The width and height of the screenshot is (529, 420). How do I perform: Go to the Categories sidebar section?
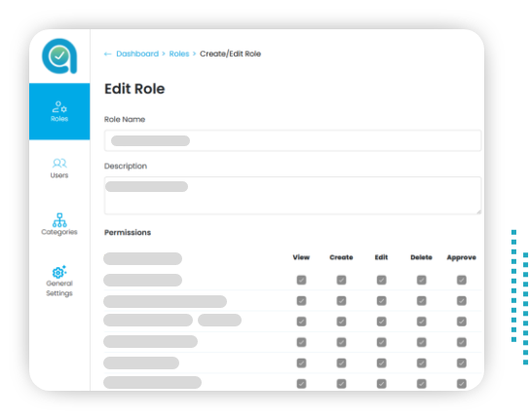tap(59, 224)
